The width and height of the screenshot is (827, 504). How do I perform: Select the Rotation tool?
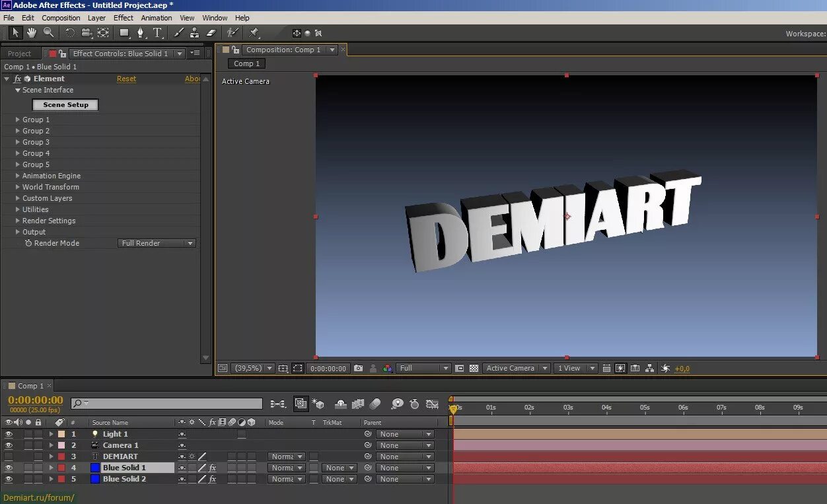pos(69,32)
